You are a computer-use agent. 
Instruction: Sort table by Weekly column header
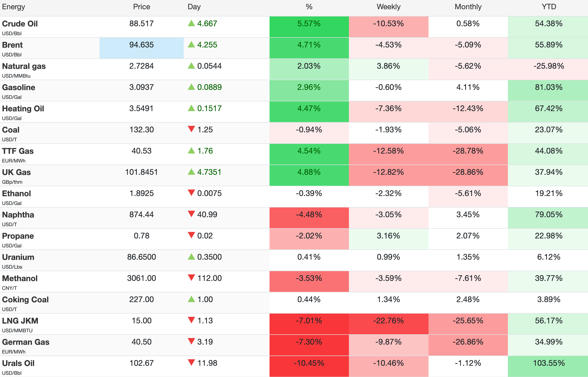coord(388,7)
